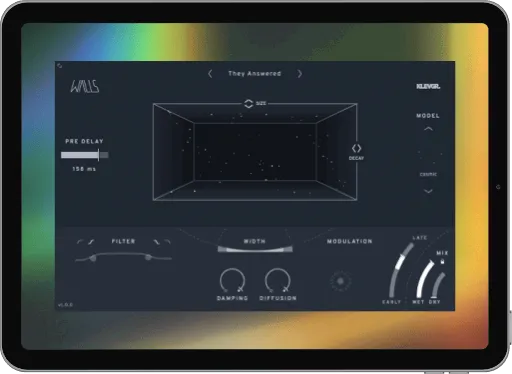Click the KLEVGR. brand logo

428,86
